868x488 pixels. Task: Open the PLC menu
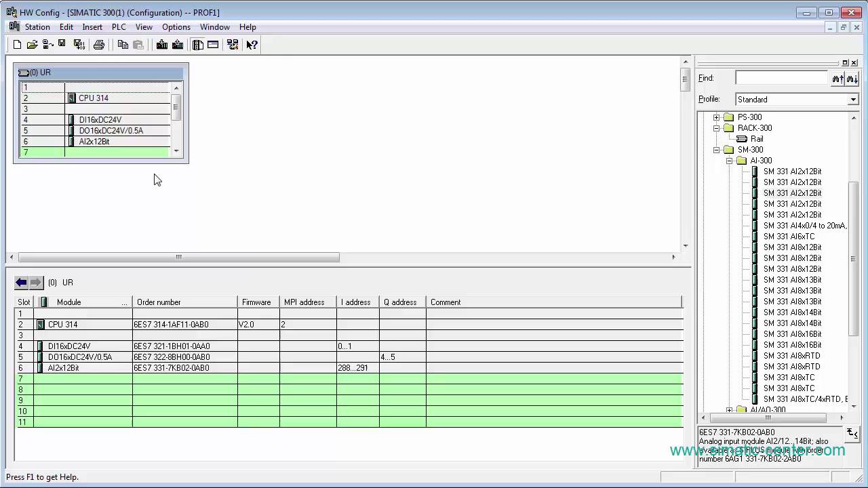tap(119, 27)
